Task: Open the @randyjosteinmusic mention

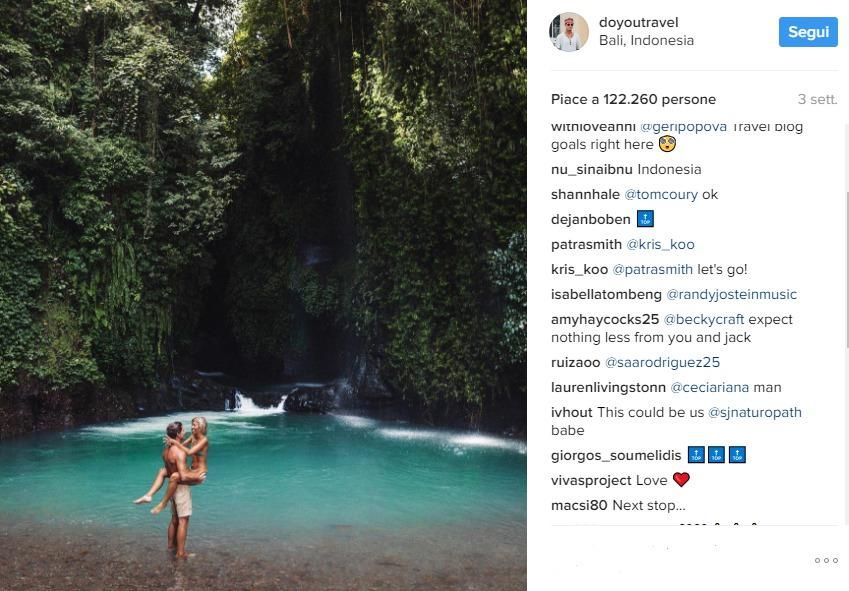Action: [x=731, y=295]
